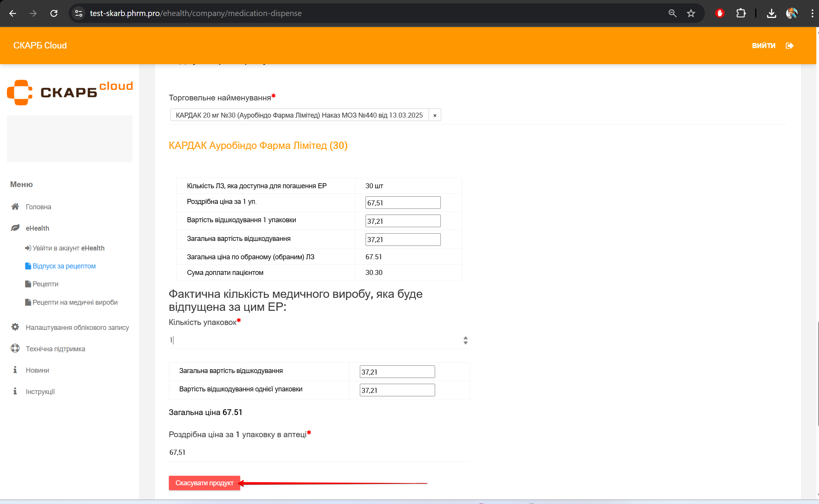Increase Кількість упаковок with up arrow
This screenshot has width=819, height=504.
pos(465,338)
